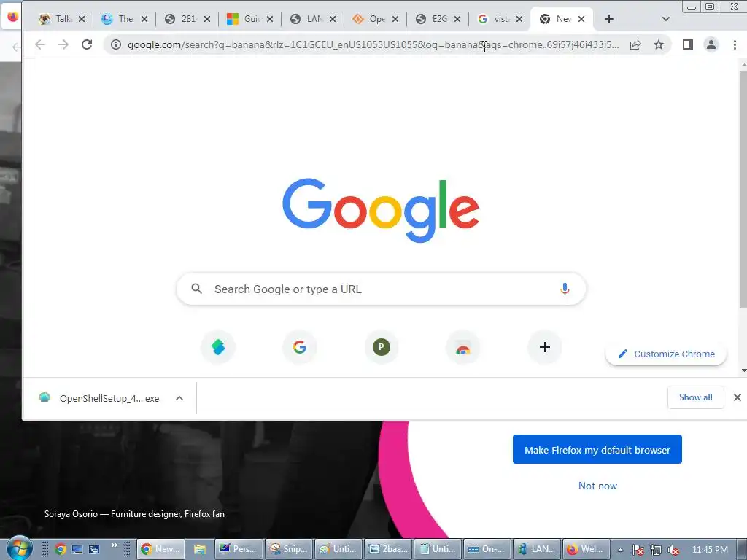Make Firefox my default browser button
The image size is (747, 560).
[x=597, y=449]
